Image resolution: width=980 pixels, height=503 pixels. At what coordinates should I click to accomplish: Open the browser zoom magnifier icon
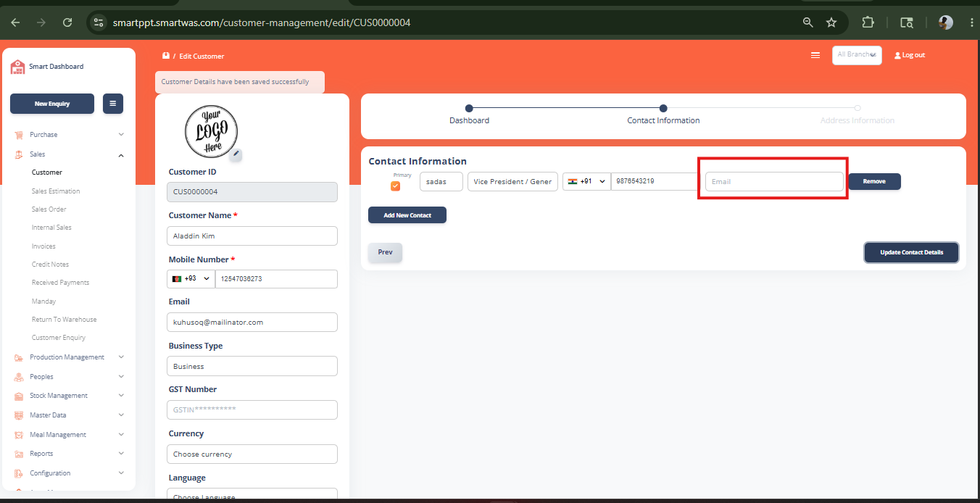(808, 22)
